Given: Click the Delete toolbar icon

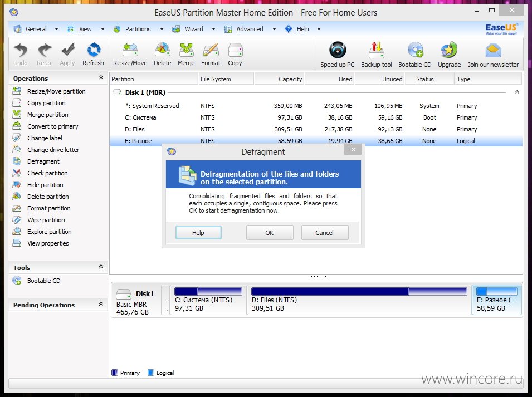Looking at the screenshot, I should pyautogui.click(x=163, y=54).
